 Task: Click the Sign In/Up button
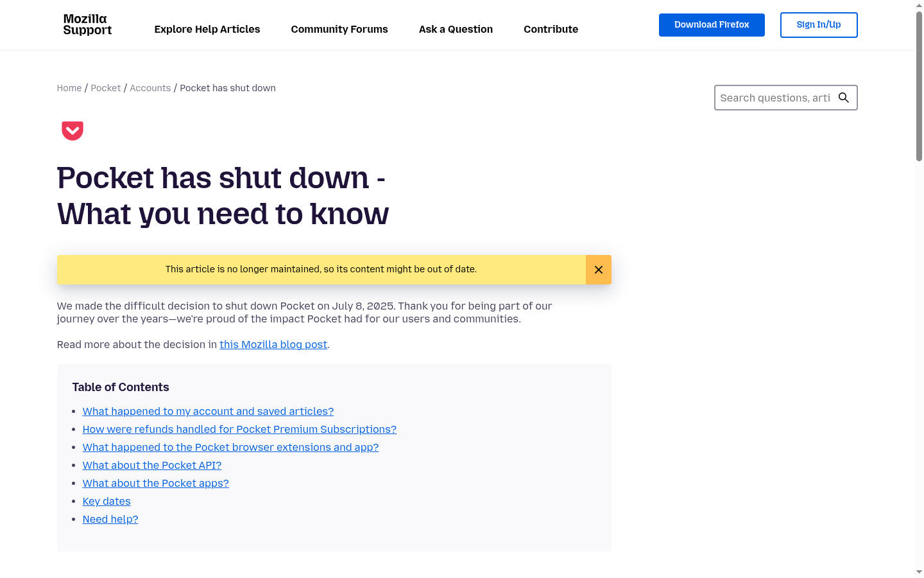819,25
